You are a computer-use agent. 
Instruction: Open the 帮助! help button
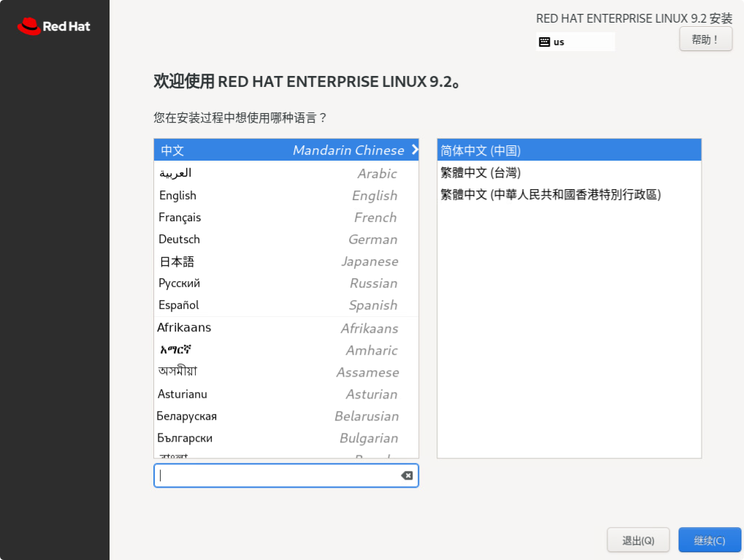click(705, 39)
